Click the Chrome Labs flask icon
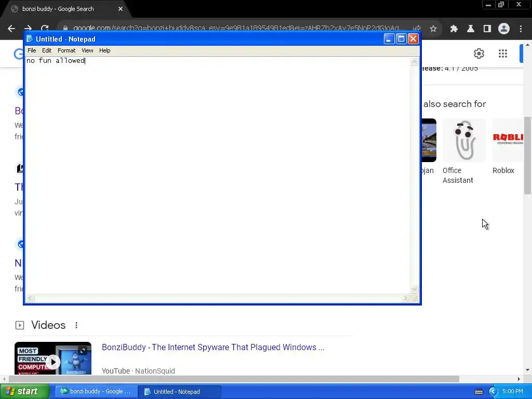The width and height of the screenshot is (532, 399). (471, 29)
